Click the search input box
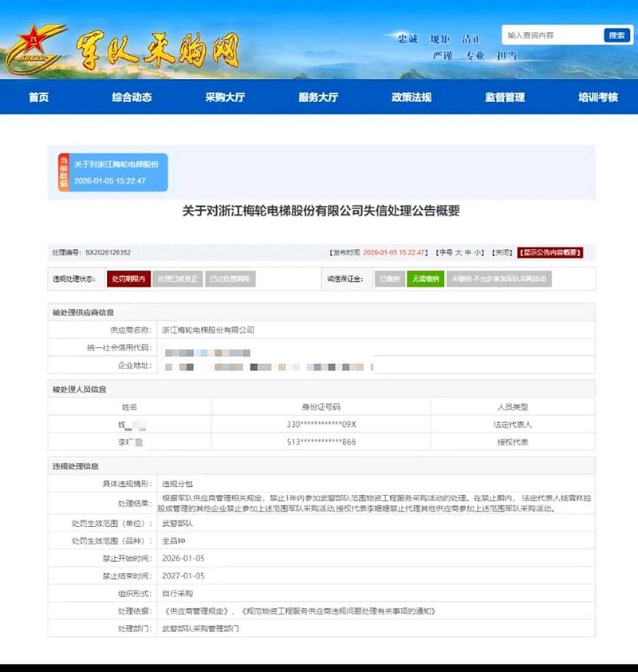638x672 pixels. 553,35
